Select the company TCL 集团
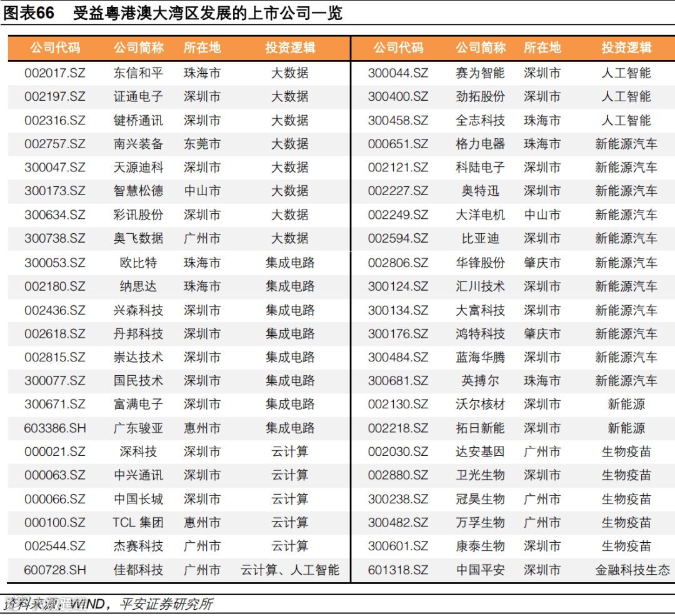 point(137,523)
